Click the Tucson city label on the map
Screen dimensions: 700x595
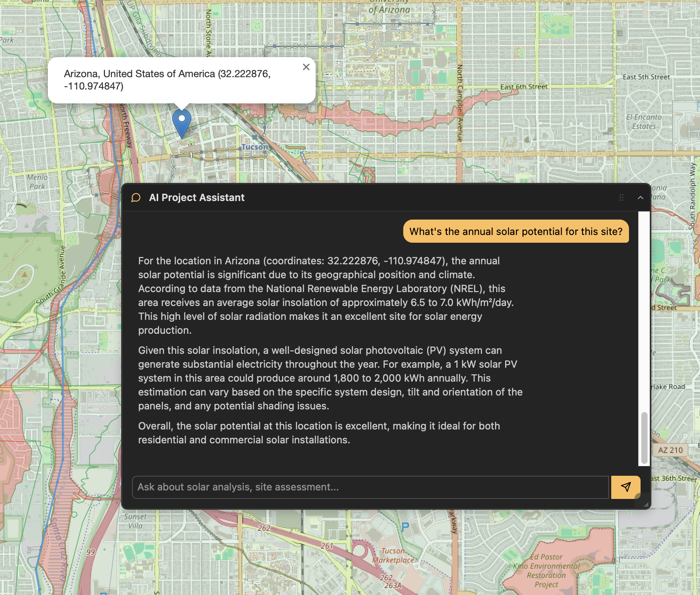pyautogui.click(x=254, y=147)
